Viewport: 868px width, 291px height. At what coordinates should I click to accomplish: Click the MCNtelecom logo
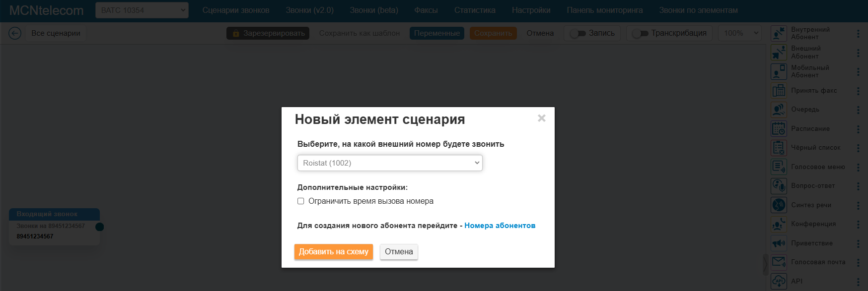pyautogui.click(x=46, y=10)
